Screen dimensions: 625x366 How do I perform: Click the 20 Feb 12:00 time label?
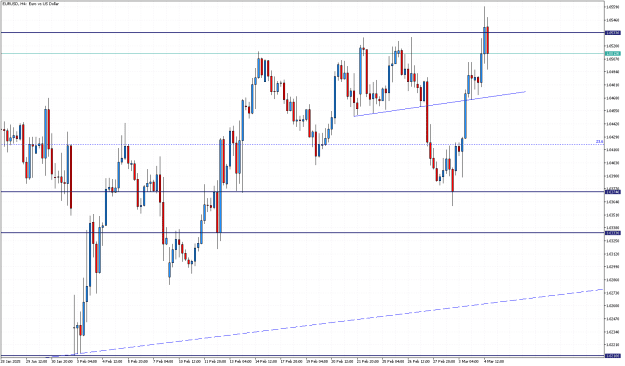coord(343,361)
